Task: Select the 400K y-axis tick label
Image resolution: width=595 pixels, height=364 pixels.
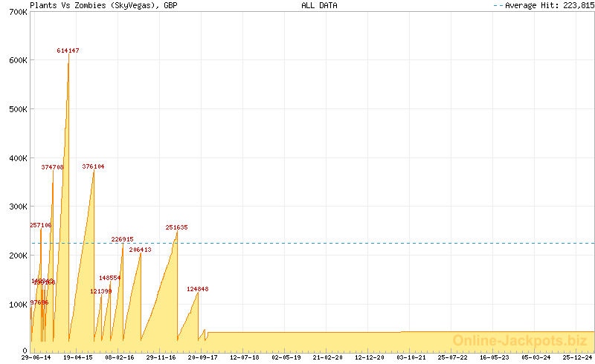Action: pyautogui.click(x=16, y=158)
